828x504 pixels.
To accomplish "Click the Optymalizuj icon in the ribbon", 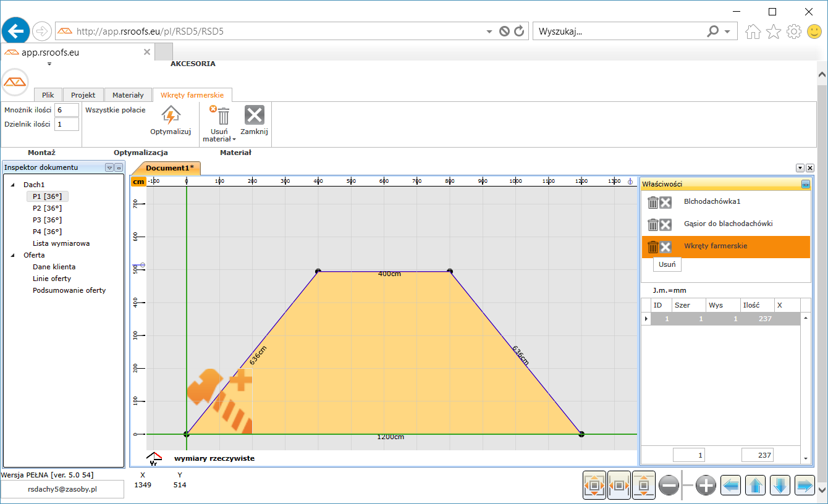I will 171,115.
